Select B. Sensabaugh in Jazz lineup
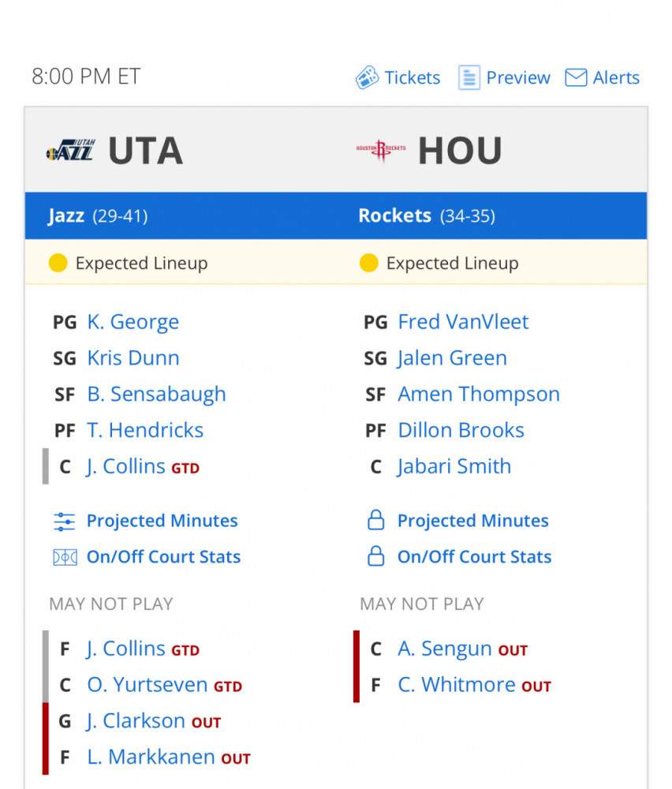Viewport: 672px width, 789px height. (156, 394)
